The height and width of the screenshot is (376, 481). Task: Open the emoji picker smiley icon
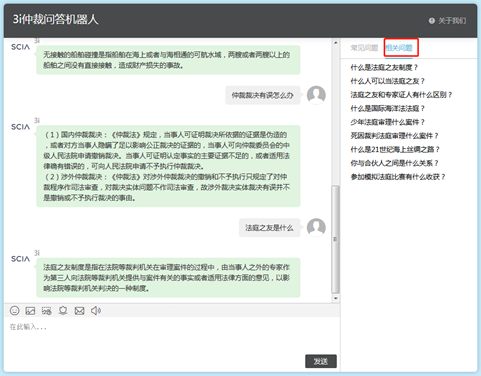14,311
